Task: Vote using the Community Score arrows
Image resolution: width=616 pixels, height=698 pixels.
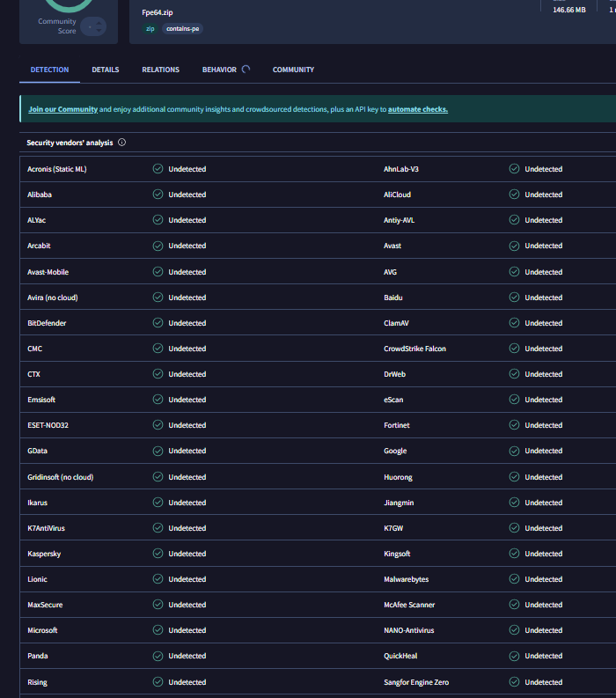Action: [x=93, y=26]
